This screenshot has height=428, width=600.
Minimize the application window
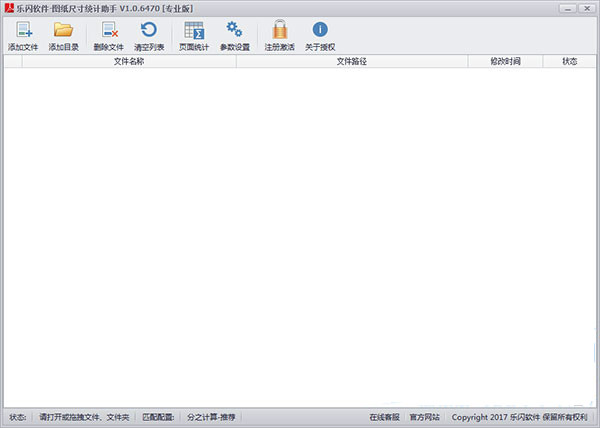(568, 8)
